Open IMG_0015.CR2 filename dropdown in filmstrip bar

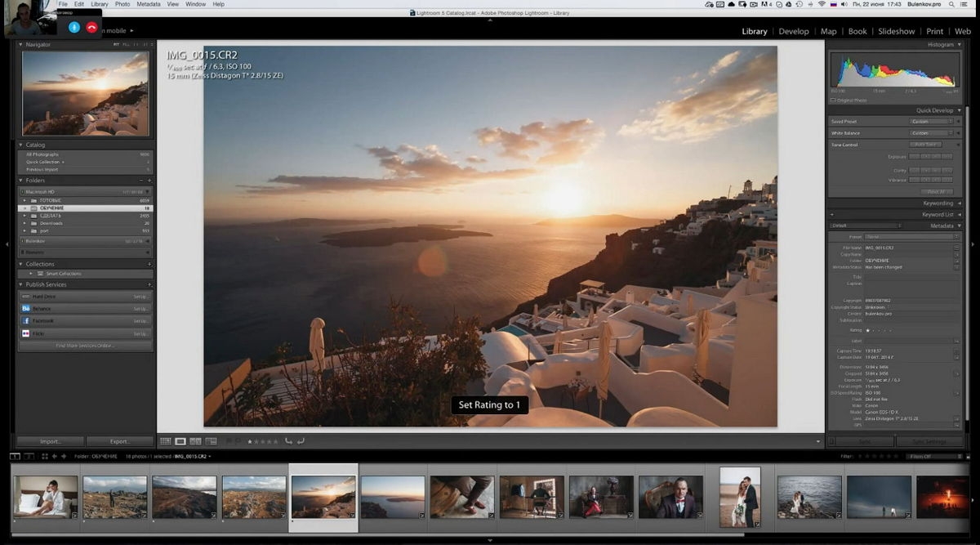tap(193, 456)
